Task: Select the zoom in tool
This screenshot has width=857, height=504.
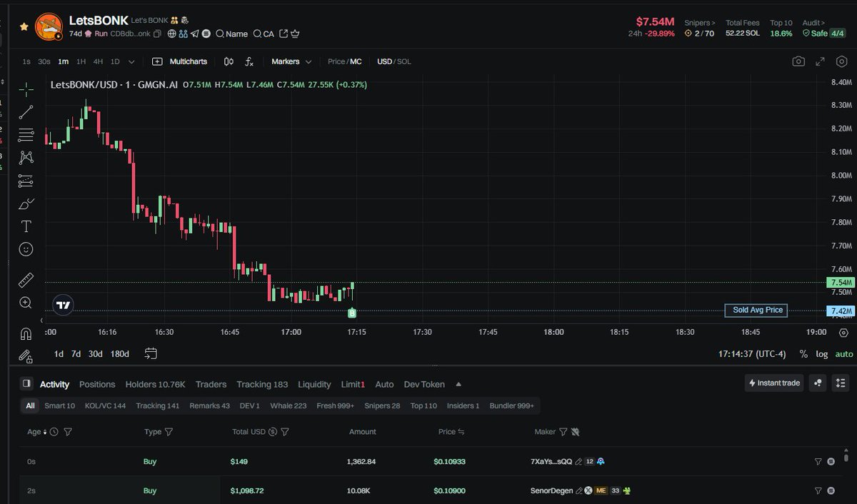Action: (x=26, y=303)
